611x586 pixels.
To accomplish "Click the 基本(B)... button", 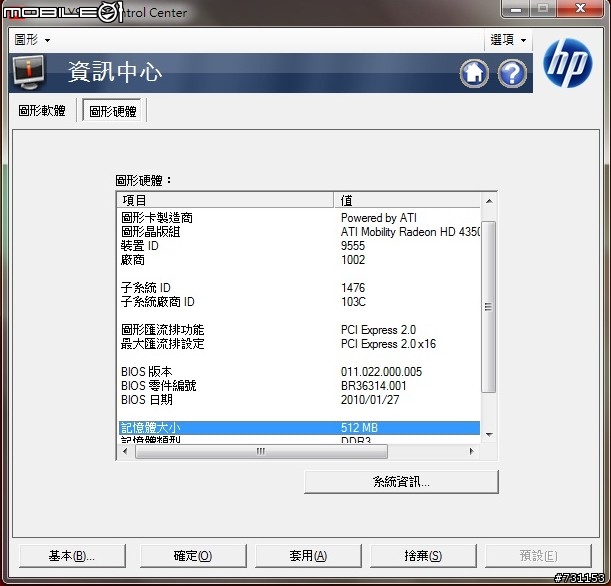I will coord(72,556).
